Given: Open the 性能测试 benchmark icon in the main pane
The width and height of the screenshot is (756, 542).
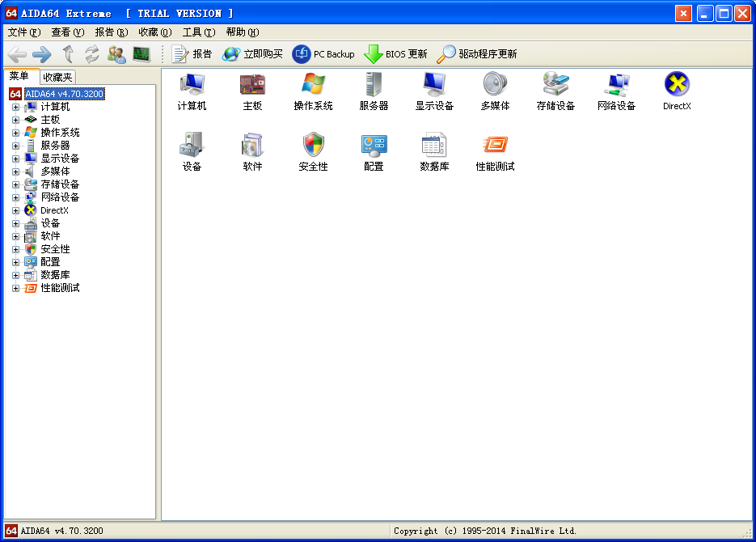Looking at the screenshot, I should click(495, 152).
